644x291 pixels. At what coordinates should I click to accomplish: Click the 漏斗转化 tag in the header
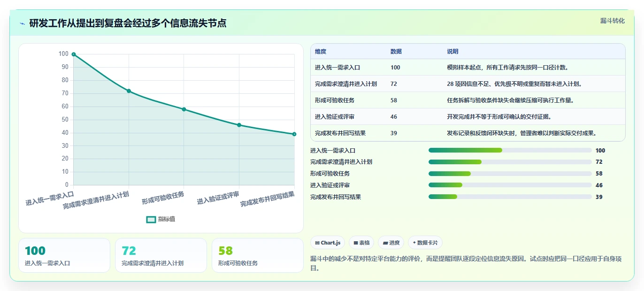[612, 21]
